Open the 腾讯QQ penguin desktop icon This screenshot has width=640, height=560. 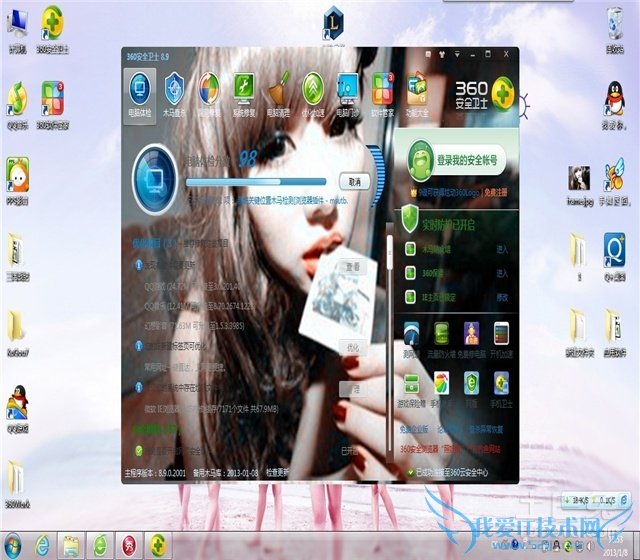point(614,106)
